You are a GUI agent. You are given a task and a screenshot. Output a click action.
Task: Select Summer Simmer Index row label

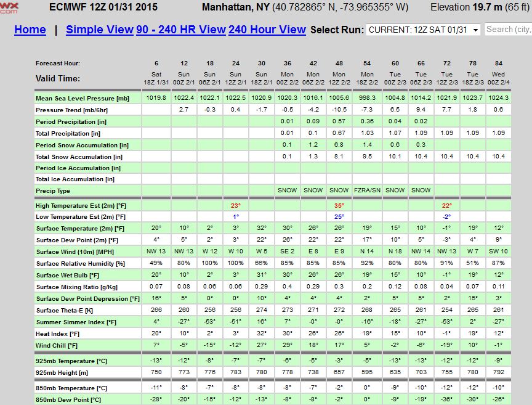pyautogui.click(x=76, y=322)
